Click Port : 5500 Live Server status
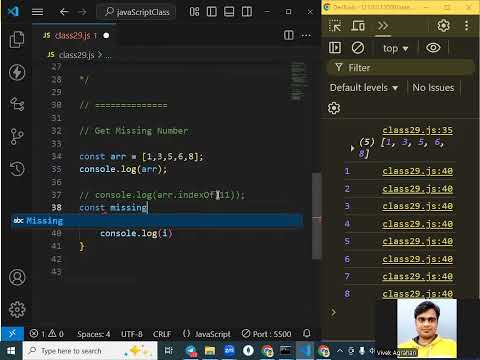Viewport: 480px width, 360px height. (266, 334)
